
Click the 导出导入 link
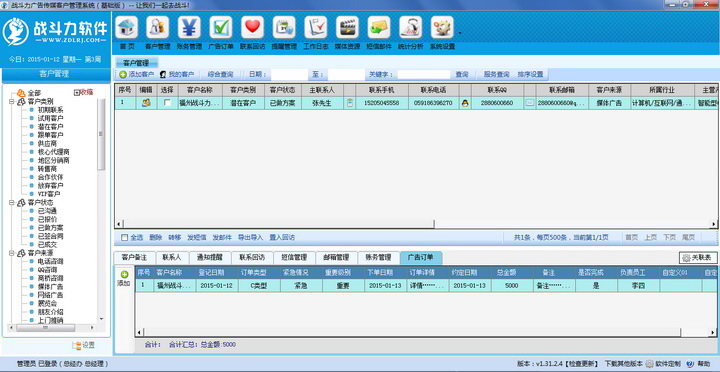coord(250,237)
